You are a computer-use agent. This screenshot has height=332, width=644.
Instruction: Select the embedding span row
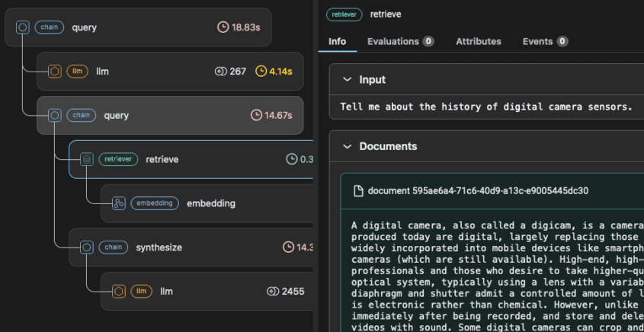[x=210, y=203]
